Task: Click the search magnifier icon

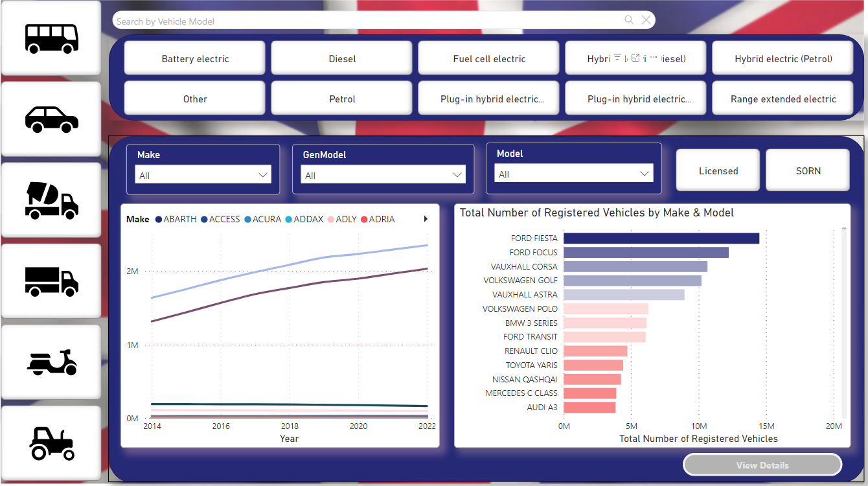Action: click(629, 20)
